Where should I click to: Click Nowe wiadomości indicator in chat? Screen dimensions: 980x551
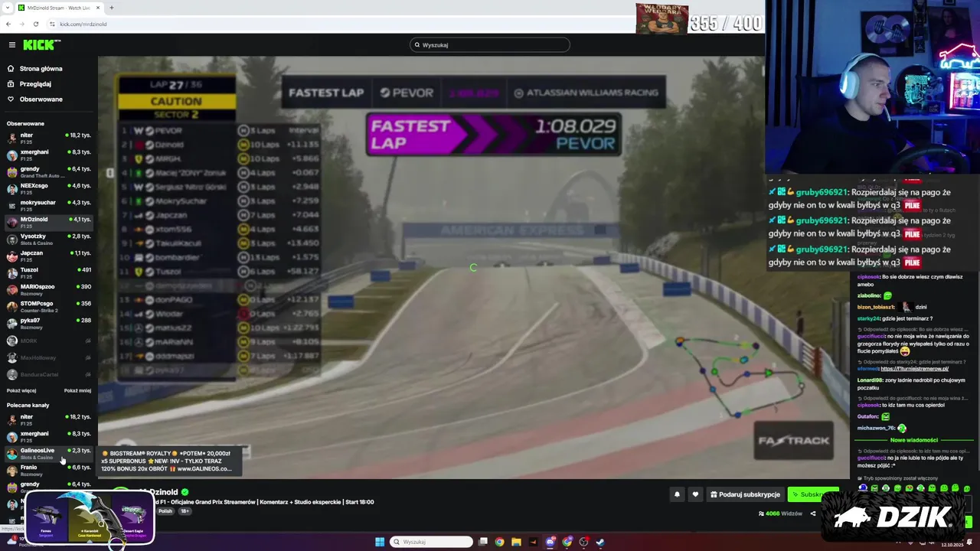click(913, 440)
